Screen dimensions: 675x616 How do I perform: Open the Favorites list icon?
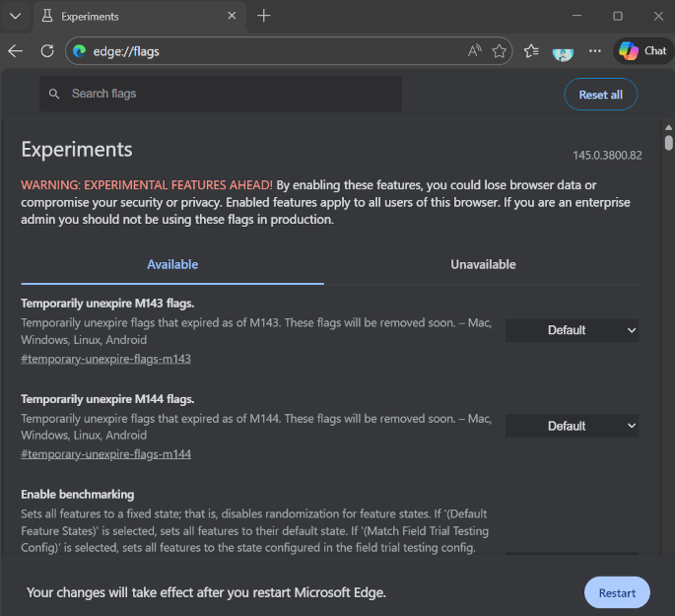(x=532, y=51)
